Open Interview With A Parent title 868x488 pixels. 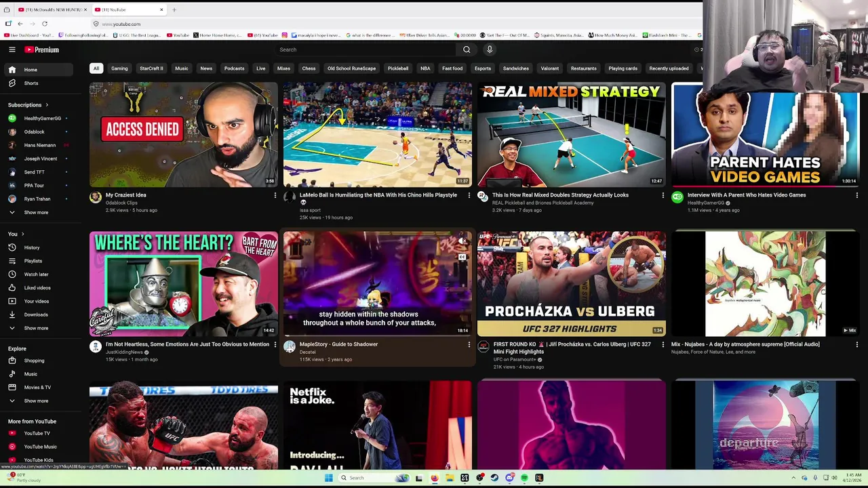(747, 195)
